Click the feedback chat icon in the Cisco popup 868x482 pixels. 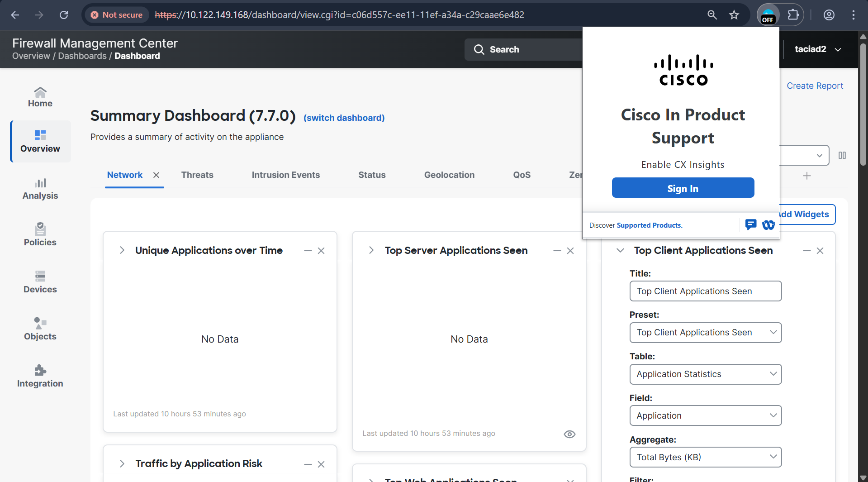tap(751, 224)
